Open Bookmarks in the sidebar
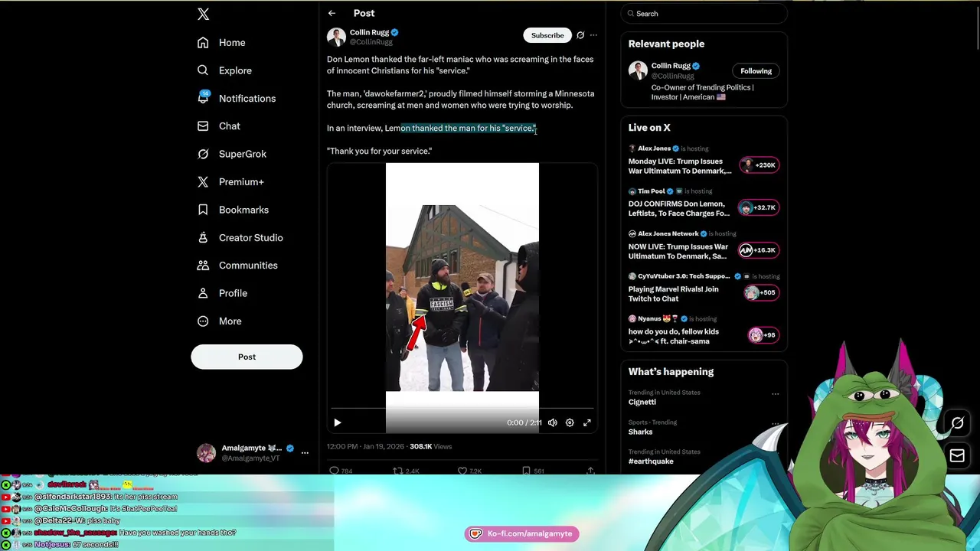This screenshot has width=980, height=551. pos(233,210)
